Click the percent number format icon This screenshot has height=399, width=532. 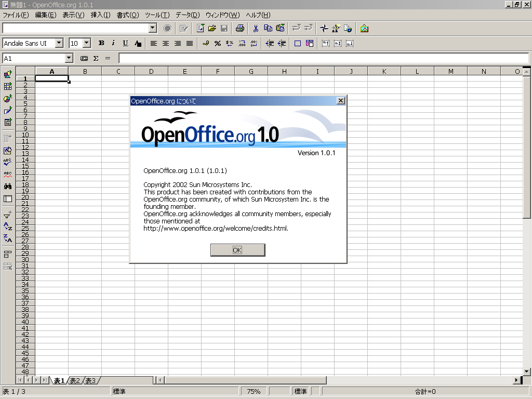[x=218, y=44]
